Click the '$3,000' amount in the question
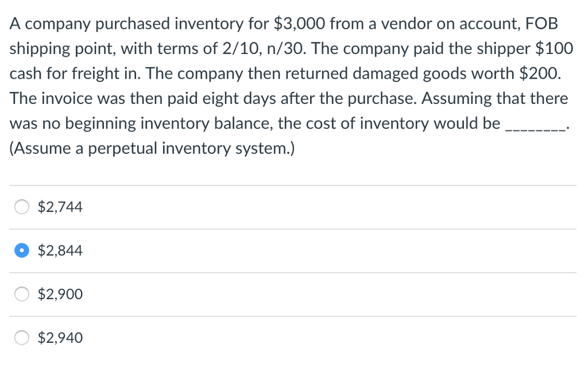 point(299,24)
